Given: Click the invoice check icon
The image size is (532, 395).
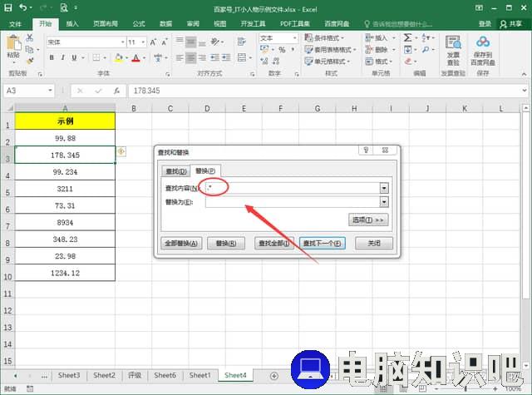Looking at the screenshot, I should [453, 43].
